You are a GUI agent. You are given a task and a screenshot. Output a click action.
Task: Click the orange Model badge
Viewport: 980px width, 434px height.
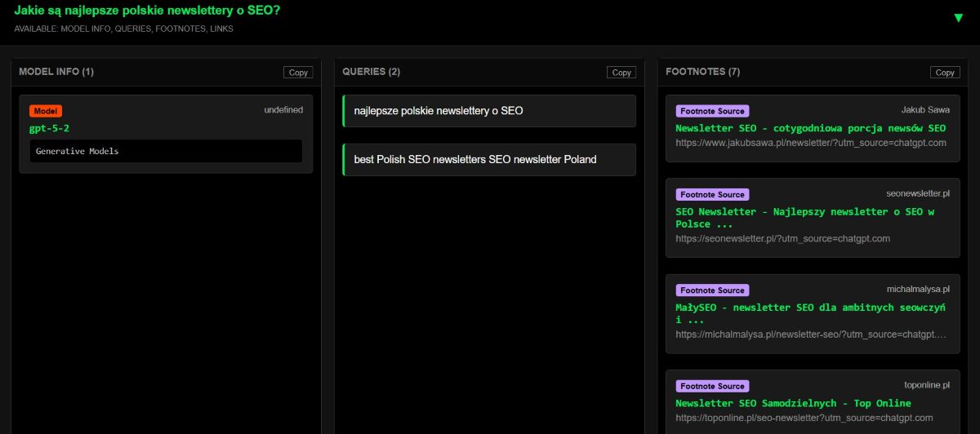[46, 111]
